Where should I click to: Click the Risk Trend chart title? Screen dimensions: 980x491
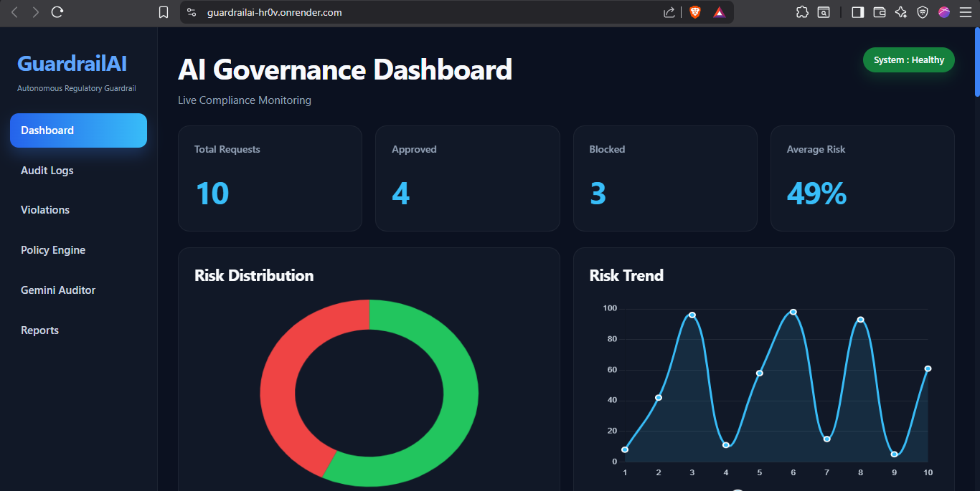click(x=626, y=275)
